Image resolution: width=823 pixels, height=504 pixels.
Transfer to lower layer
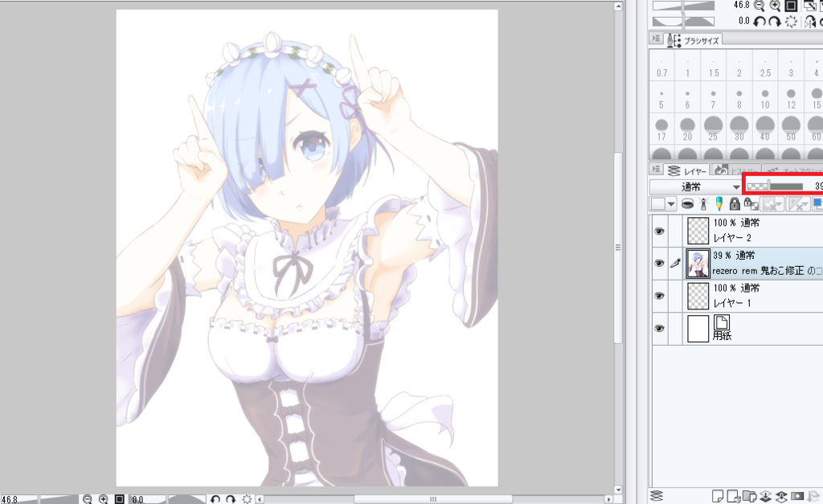[x=765, y=496]
